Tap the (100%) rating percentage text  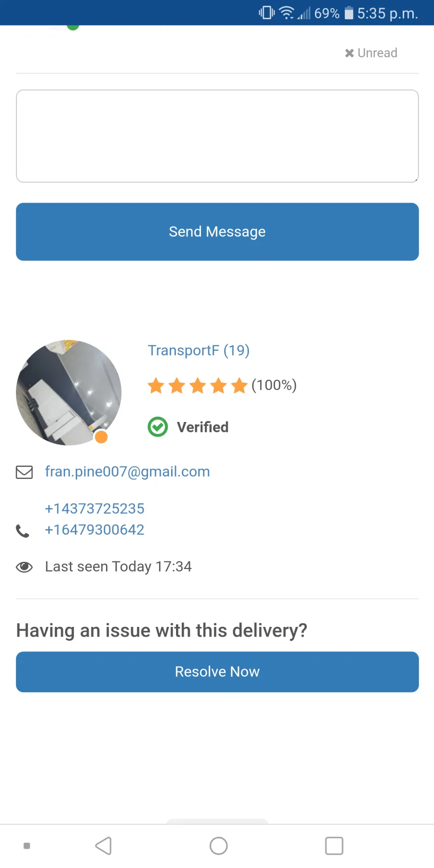(274, 385)
